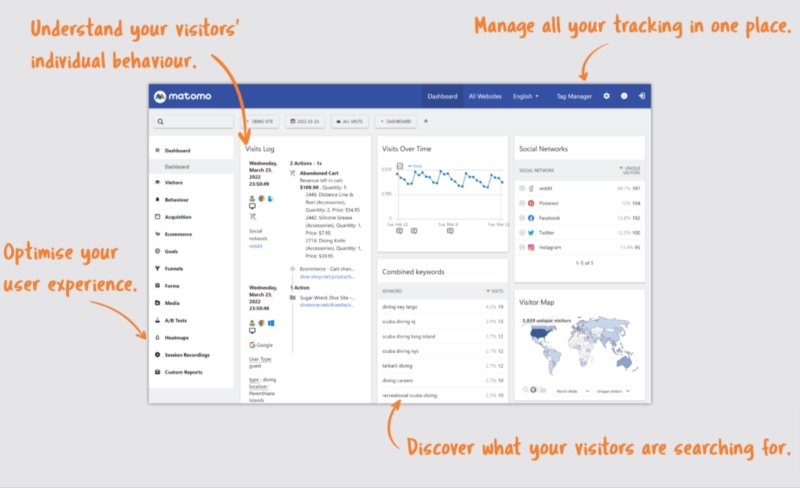800x488 pixels.
Task: Click the info circle icon in header
Action: coord(624,96)
